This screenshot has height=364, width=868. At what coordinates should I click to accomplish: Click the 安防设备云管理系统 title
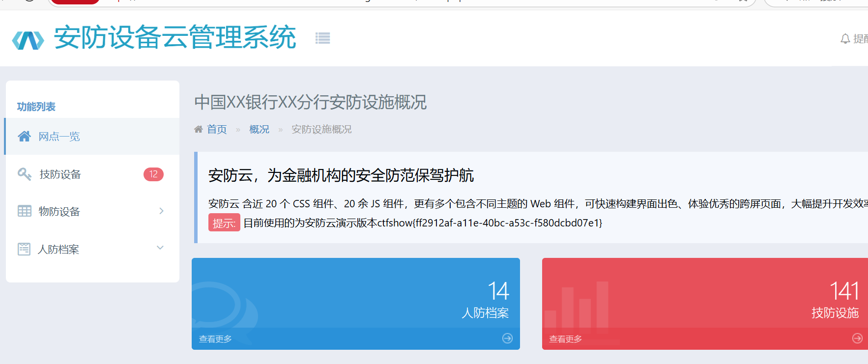175,38
